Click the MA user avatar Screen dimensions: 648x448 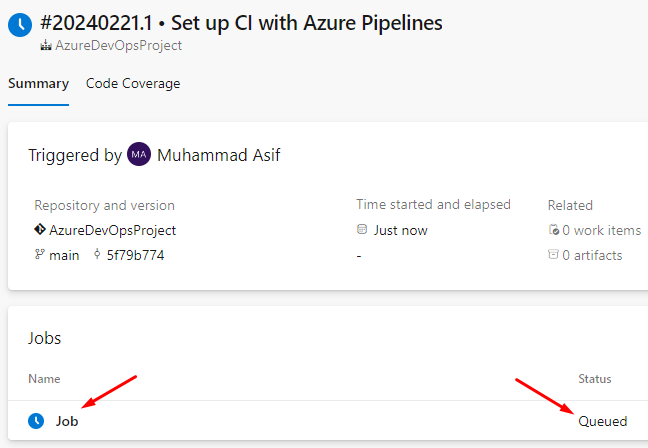click(139, 155)
